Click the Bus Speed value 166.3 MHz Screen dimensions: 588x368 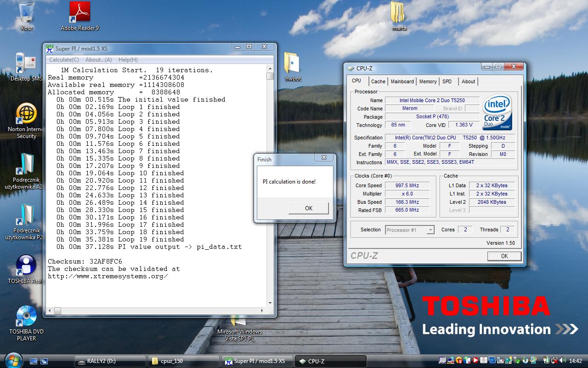(x=407, y=202)
